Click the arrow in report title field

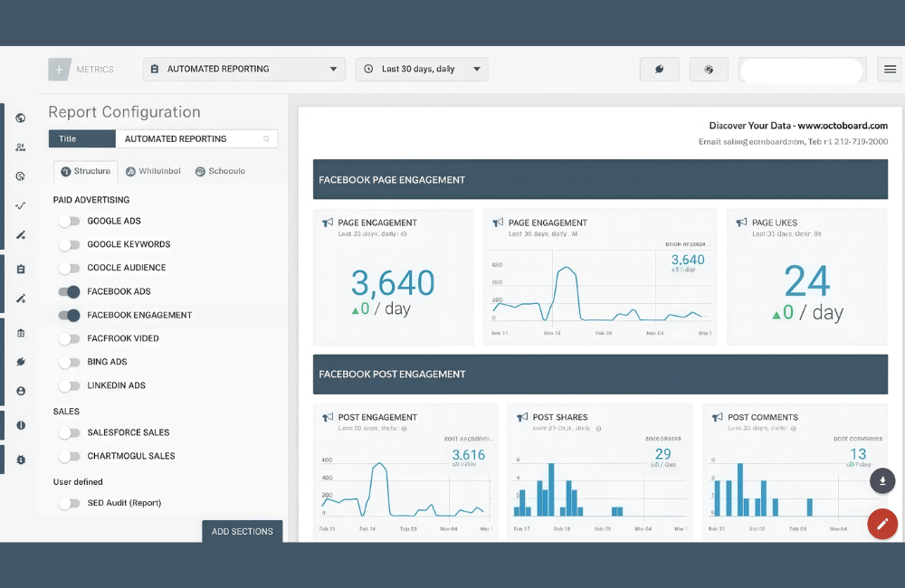point(266,139)
